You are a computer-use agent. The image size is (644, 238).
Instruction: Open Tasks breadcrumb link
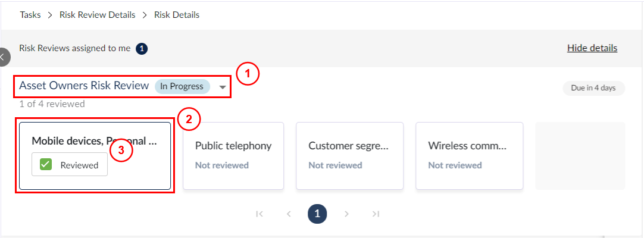30,15
